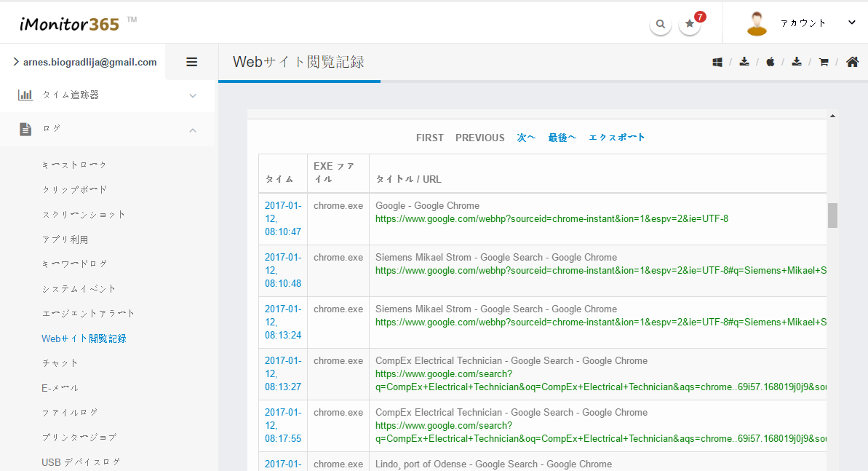Select Webサイト閲覧記録 in sidebar
The width and height of the screenshot is (868, 471).
(84, 339)
